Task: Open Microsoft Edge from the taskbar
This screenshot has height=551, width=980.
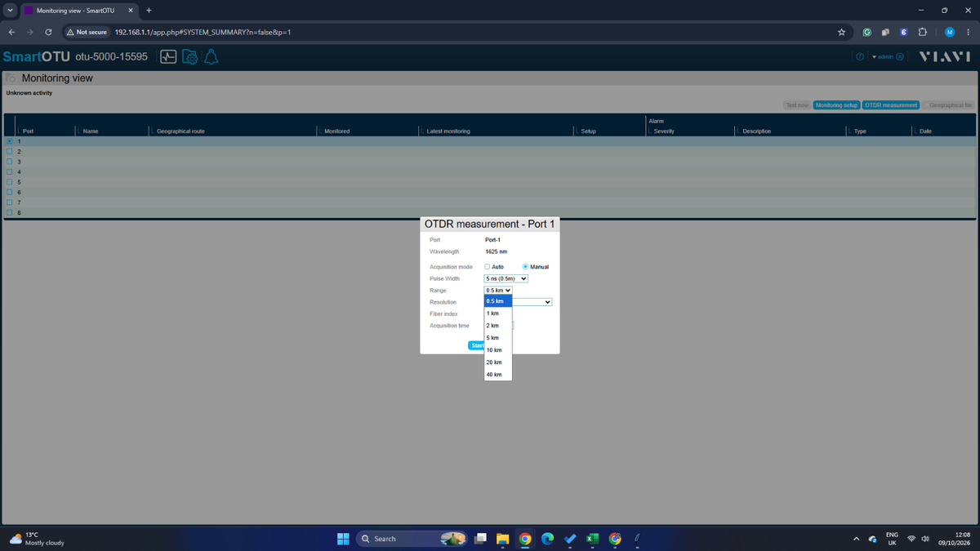Action: 548,539
